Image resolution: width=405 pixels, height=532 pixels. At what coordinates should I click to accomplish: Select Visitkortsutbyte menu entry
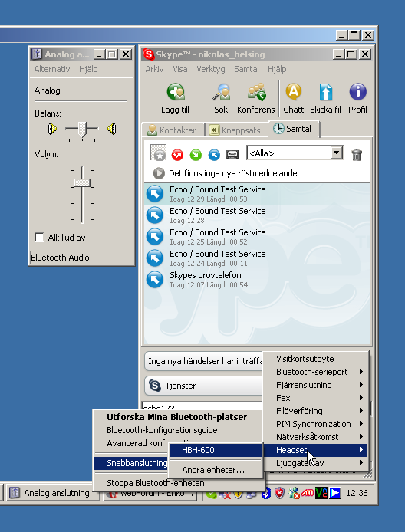(x=316, y=359)
